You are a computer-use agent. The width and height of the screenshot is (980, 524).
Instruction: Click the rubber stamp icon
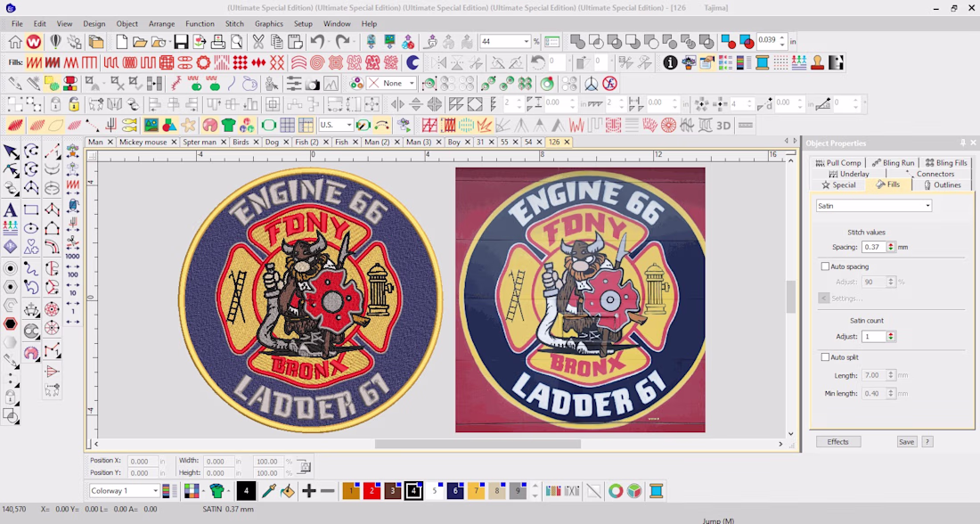click(x=818, y=62)
